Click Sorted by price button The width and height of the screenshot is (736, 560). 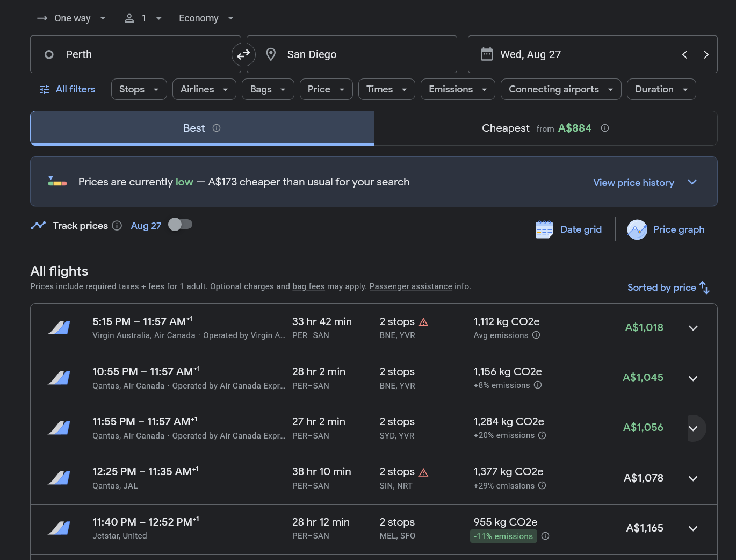(x=668, y=288)
